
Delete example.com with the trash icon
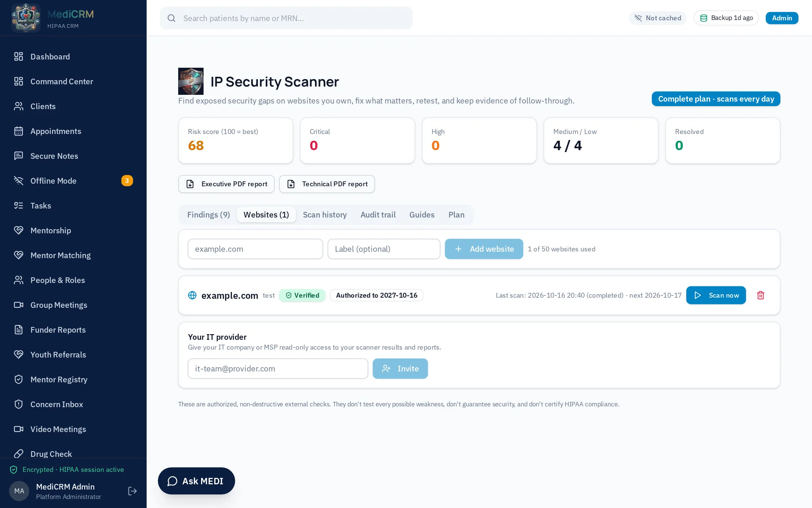pos(760,295)
